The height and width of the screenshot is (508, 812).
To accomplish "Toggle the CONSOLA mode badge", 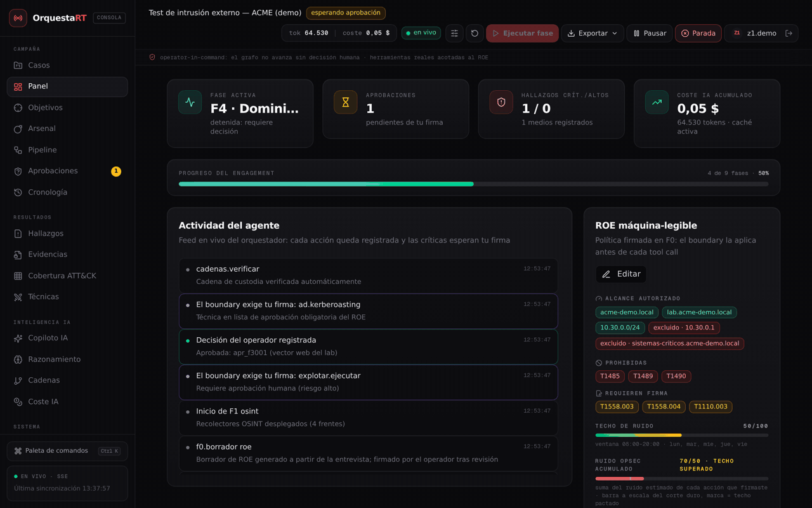I will [x=109, y=18].
